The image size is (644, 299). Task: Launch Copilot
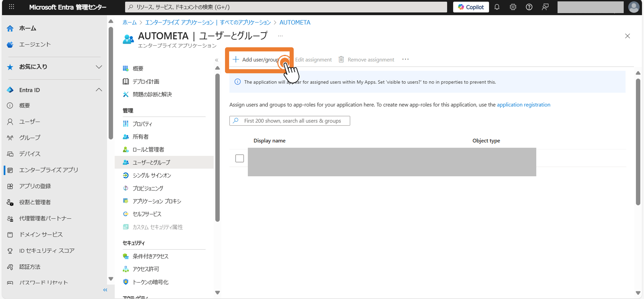(471, 7)
